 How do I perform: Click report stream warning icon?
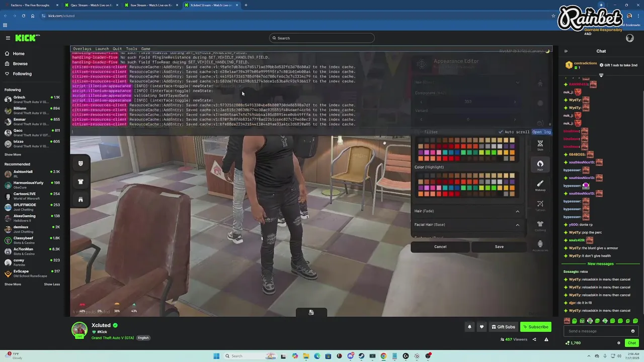pyautogui.click(x=546, y=339)
